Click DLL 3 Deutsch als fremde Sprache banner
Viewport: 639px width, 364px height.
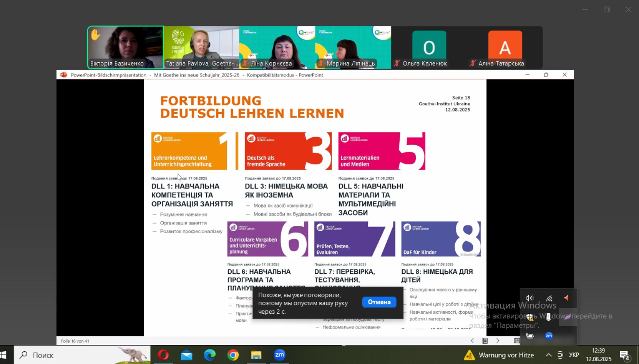(288, 151)
